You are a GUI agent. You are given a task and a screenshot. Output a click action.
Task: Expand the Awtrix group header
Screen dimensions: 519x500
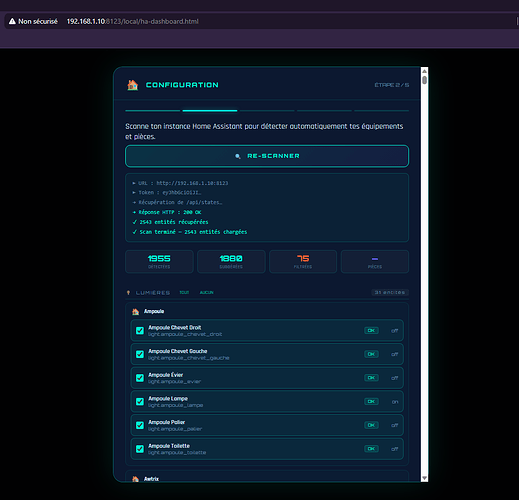267,479
